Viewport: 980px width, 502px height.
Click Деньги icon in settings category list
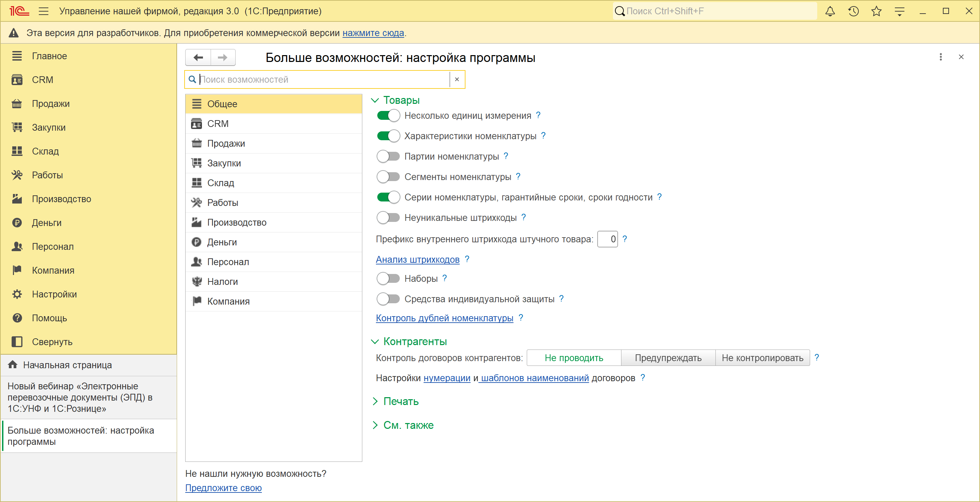(196, 242)
